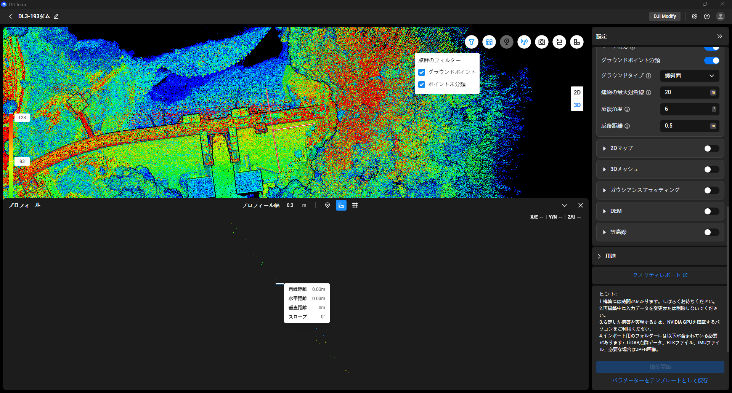
Task: Close the profile panel
Action: point(580,205)
